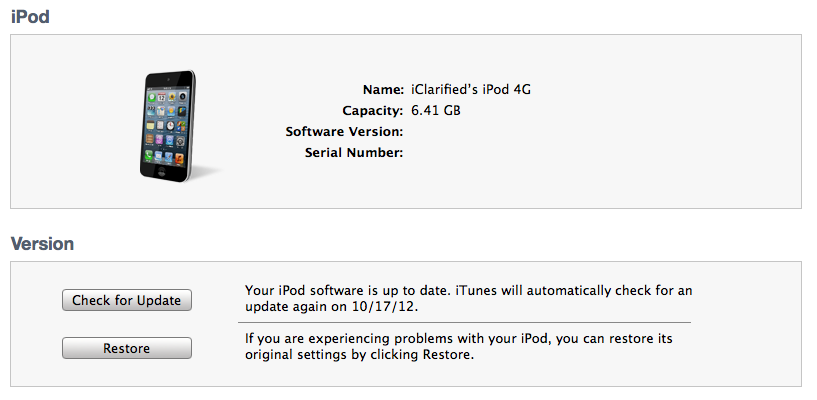The width and height of the screenshot is (817, 400).
Task: Click the Check for Update button
Action: [126, 300]
